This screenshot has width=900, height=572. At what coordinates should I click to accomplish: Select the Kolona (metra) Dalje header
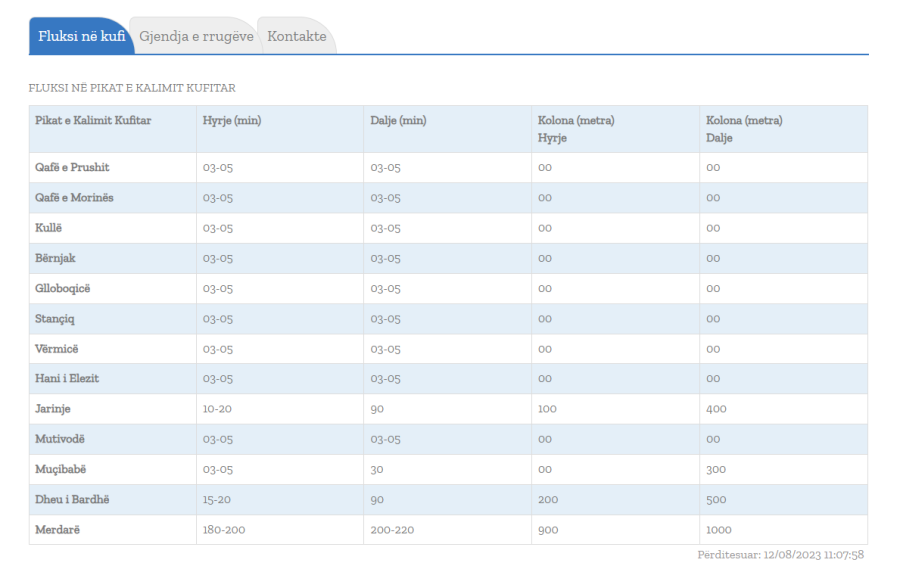pos(744,129)
